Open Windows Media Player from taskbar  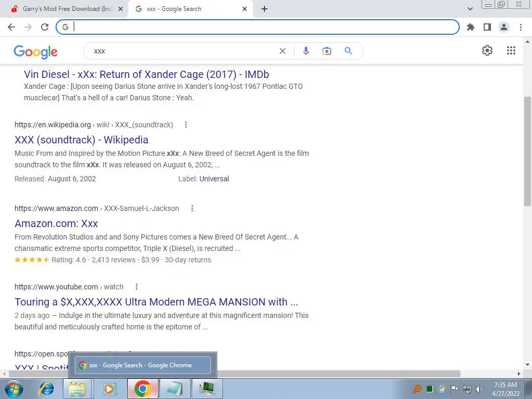tap(109, 389)
